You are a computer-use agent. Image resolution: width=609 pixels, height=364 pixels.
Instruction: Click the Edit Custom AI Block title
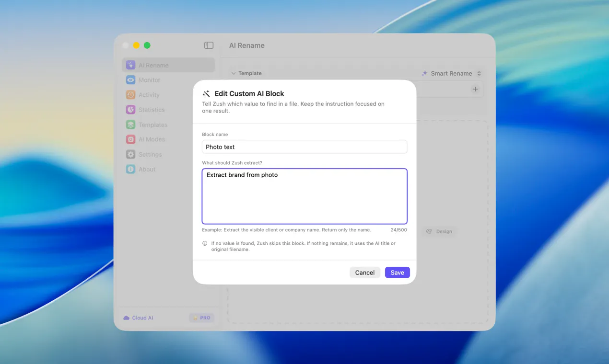pyautogui.click(x=249, y=93)
